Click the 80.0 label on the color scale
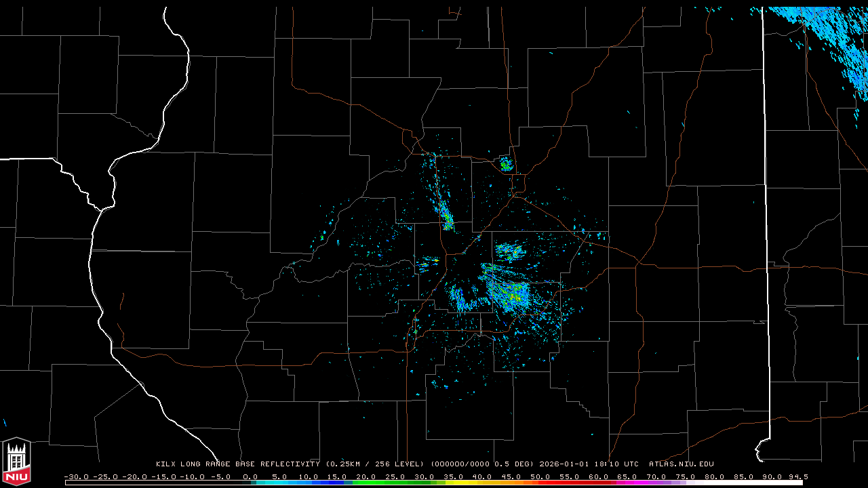This screenshot has width=868, height=488. tap(713, 476)
